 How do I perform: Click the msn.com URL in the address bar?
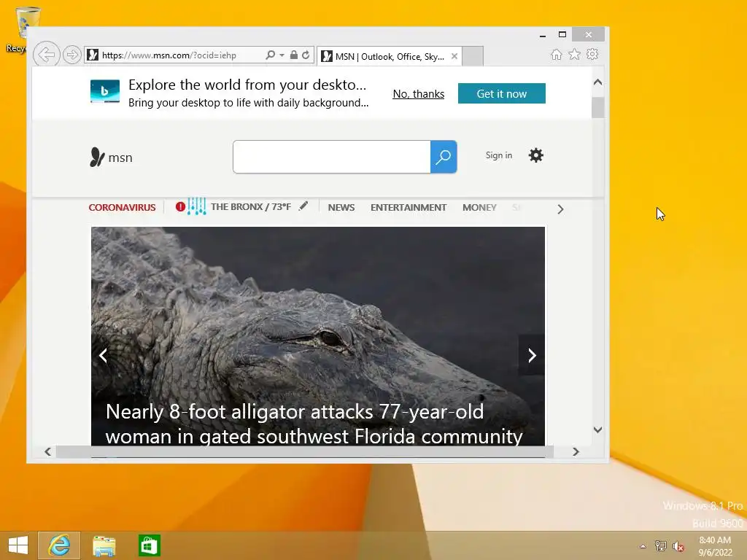169,55
